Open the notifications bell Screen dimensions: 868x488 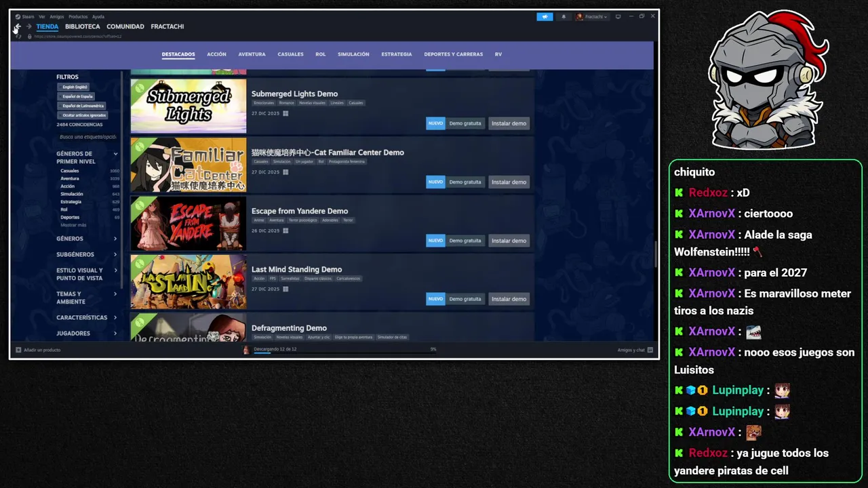[564, 16]
